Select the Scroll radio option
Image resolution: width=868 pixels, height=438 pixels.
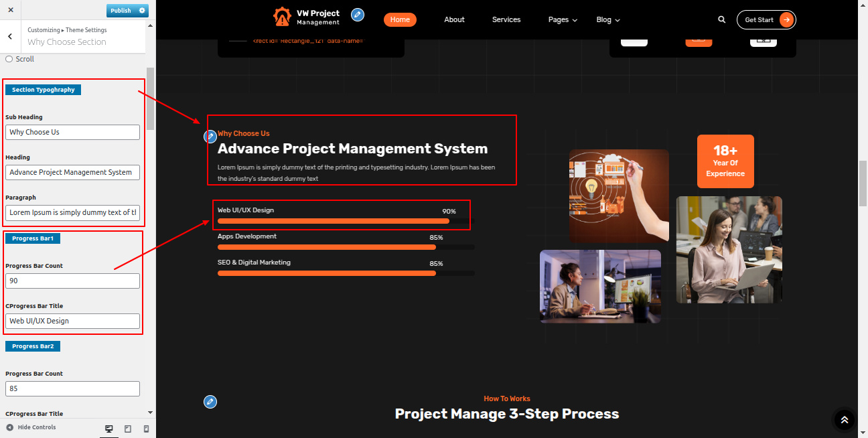(x=9, y=59)
